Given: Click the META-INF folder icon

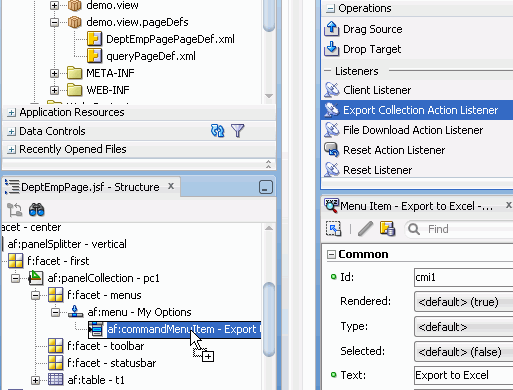Looking at the screenshot, I should click(x=74, y=73).
